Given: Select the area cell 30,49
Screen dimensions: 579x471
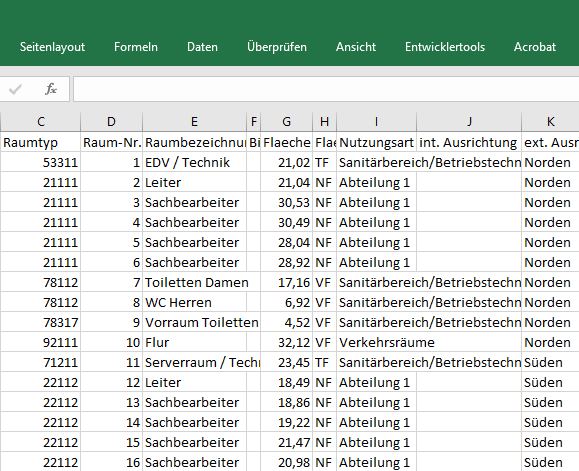Looking at the screenshot, I should [x=287, y=222].
